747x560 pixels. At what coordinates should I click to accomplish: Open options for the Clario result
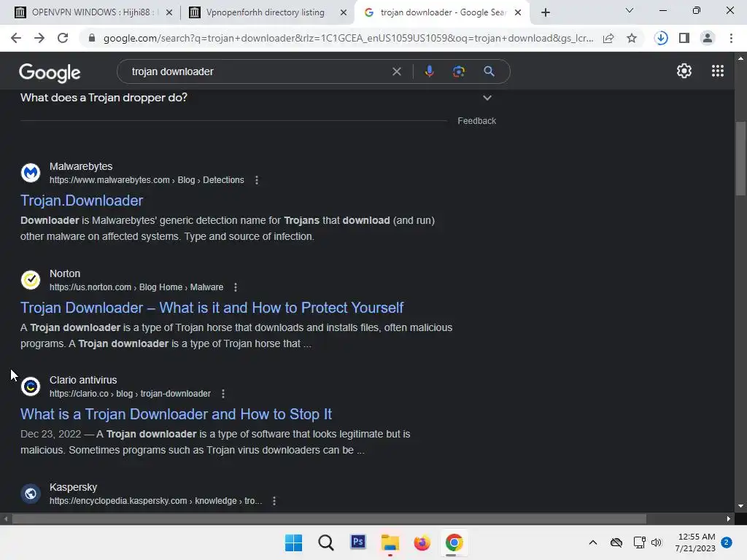click(223, 394)
